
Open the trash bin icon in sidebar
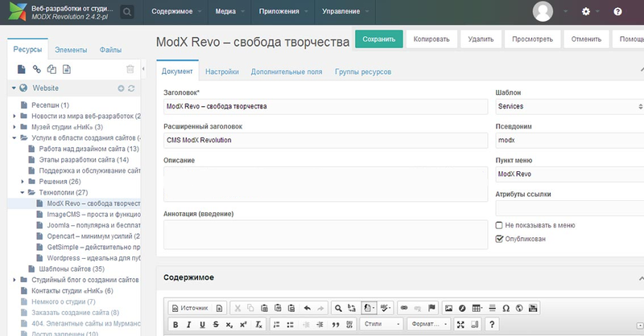(x=130, y=70)
